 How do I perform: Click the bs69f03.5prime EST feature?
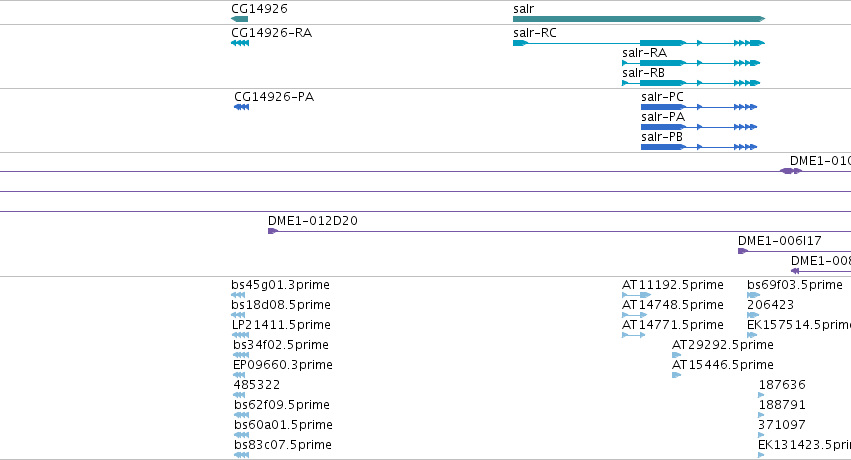pyautogui.click(x=753, y=295)
